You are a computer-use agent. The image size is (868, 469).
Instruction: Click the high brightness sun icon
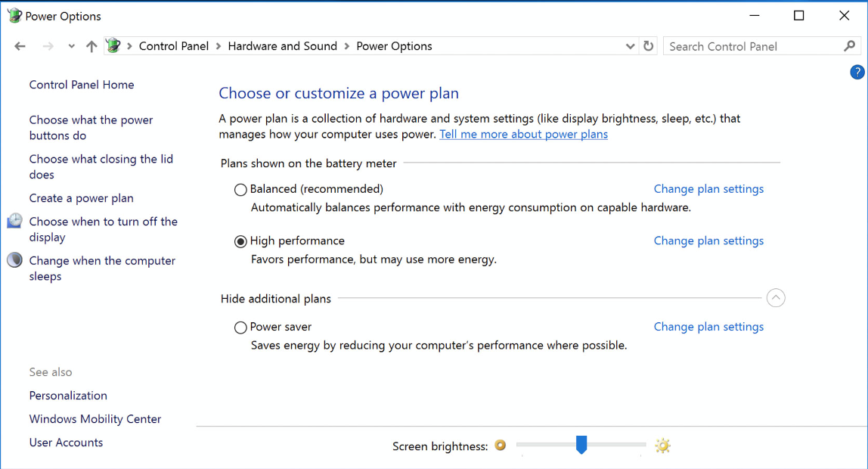point(662,446)
